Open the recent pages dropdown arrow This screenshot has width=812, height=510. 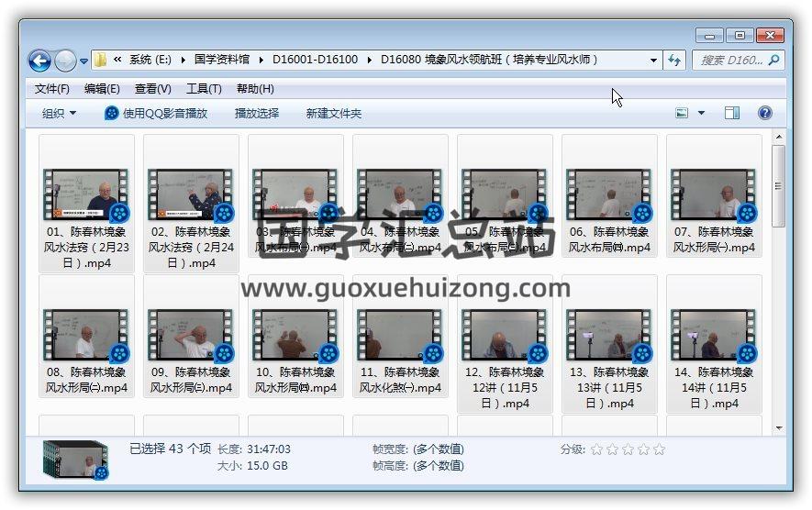tap(84, 61)
